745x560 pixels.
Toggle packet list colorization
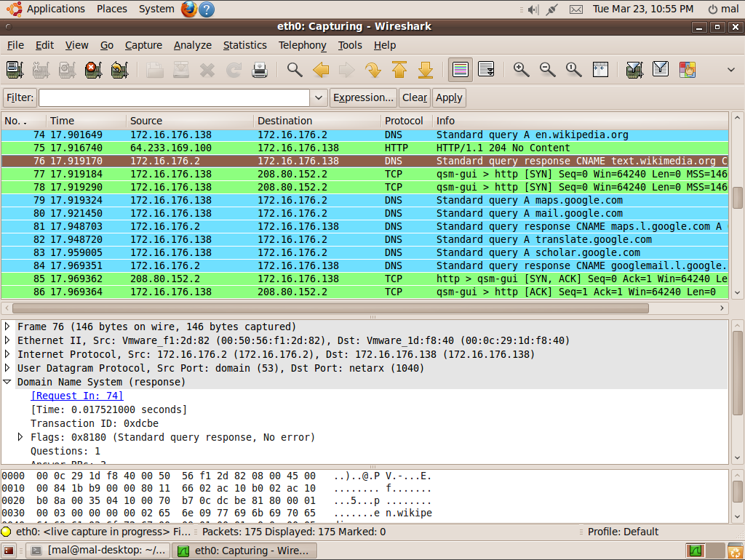pos(460,70)
